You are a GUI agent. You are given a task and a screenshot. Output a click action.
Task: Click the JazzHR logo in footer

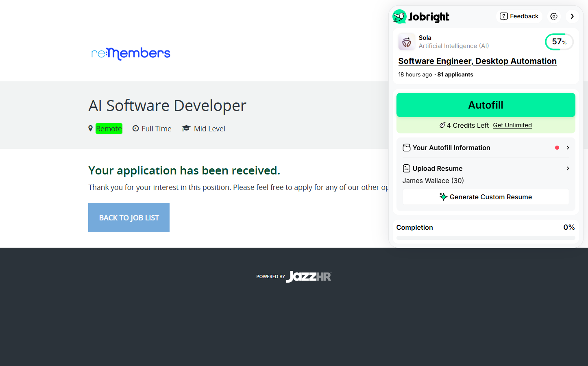[309, 277]
